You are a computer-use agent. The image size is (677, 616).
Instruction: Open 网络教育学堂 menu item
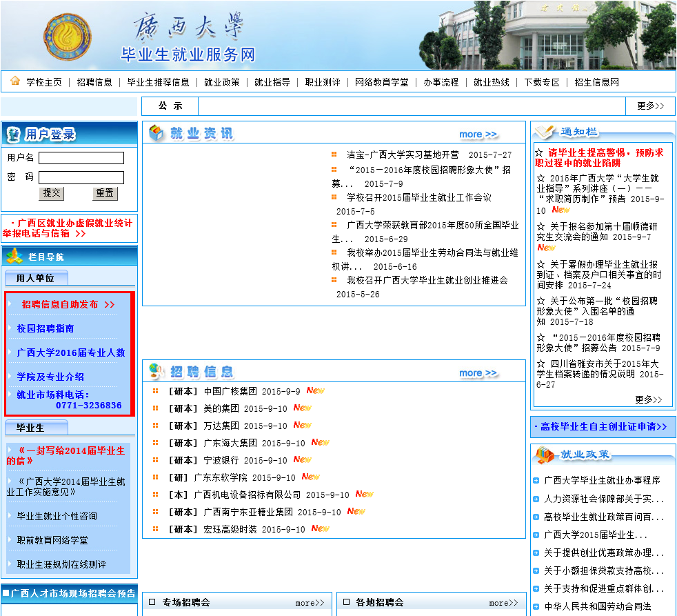coord(382,82)
